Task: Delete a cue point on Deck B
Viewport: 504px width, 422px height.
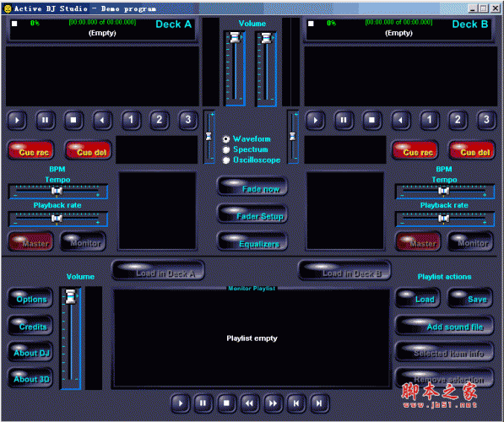Action: (472, 150)
